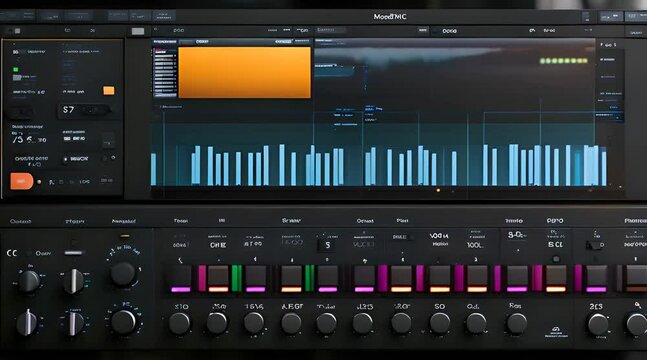Flip the small black toggle switch near BCL
This screenshot has height=360, width=647.
point(595,245)
